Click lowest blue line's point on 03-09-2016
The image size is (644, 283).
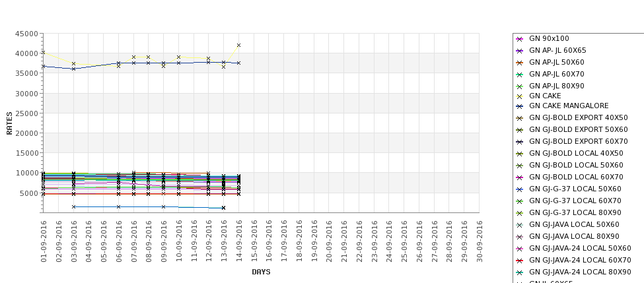[x=73, y=206]
